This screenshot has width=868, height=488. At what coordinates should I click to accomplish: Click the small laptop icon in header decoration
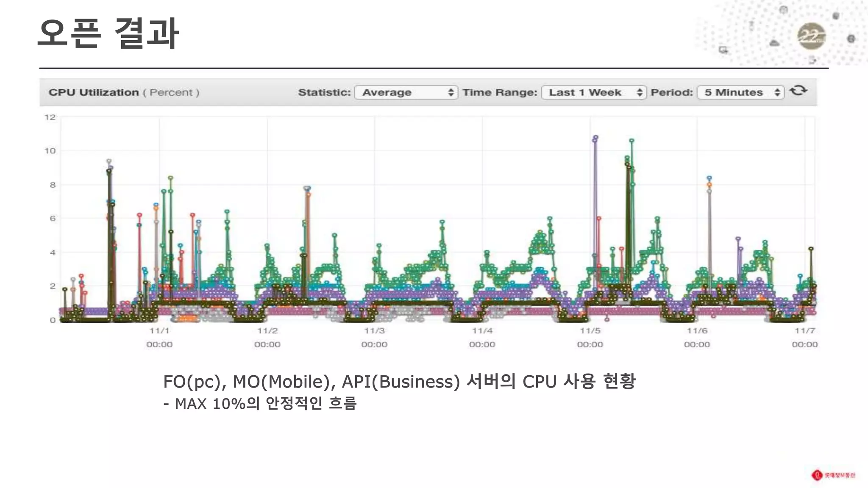(x=723, y=50)
